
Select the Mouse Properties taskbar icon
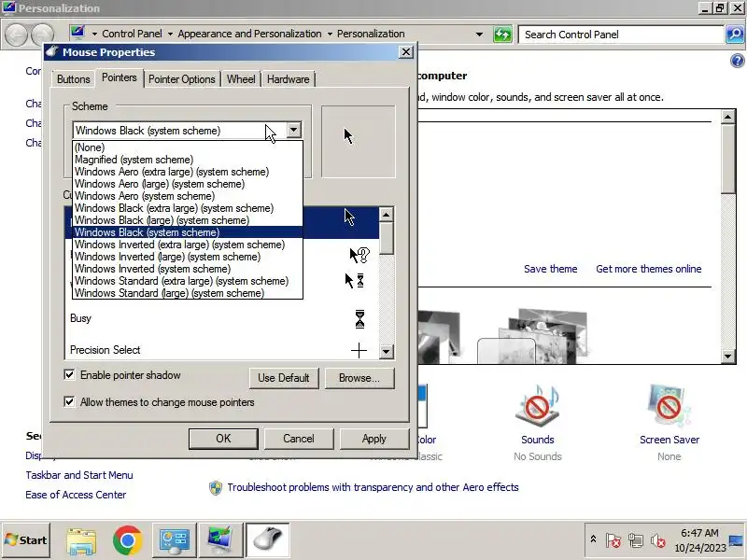point(267,540)
